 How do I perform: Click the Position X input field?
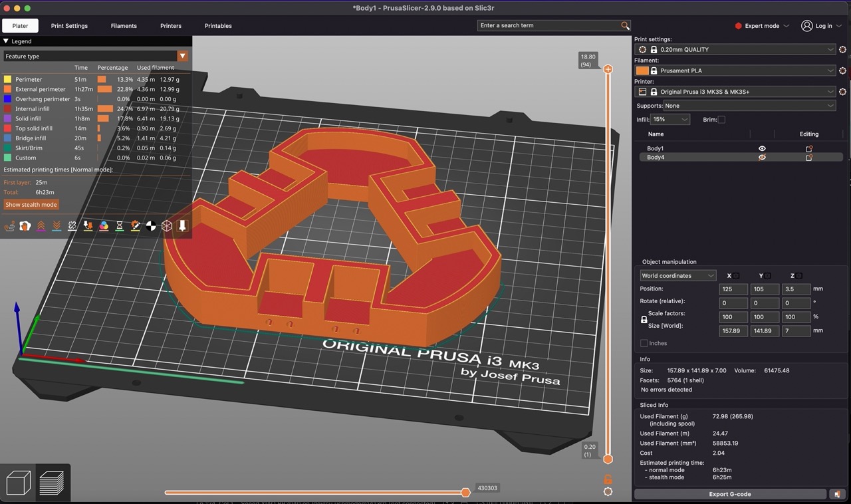click(x=733, y=289)
